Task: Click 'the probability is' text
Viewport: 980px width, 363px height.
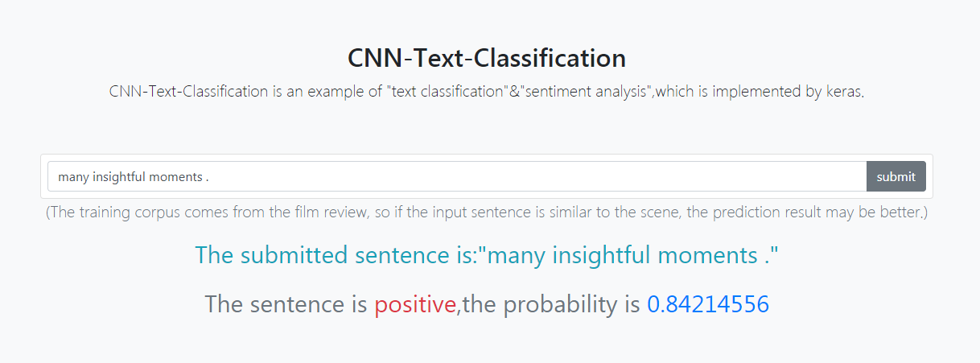Action: 552,305
